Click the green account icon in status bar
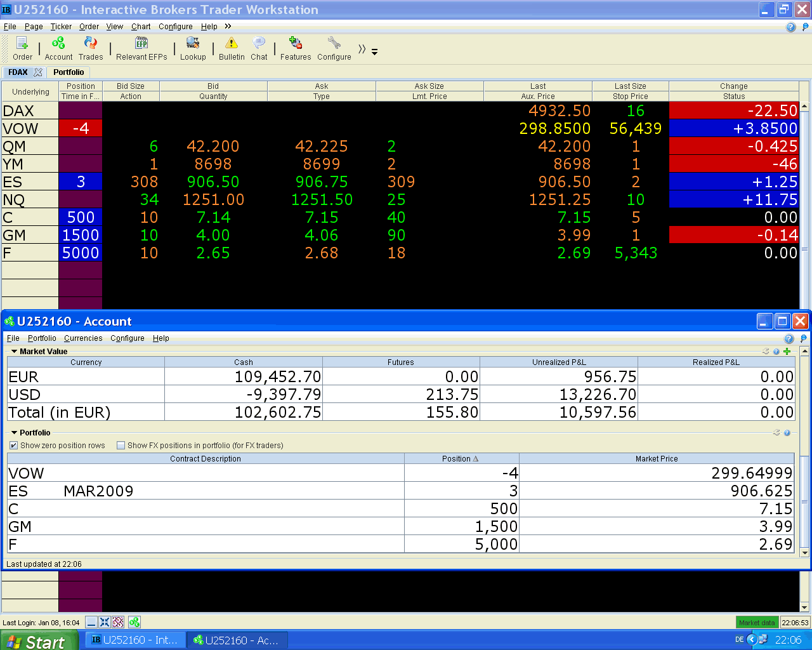 click(134, 622)
